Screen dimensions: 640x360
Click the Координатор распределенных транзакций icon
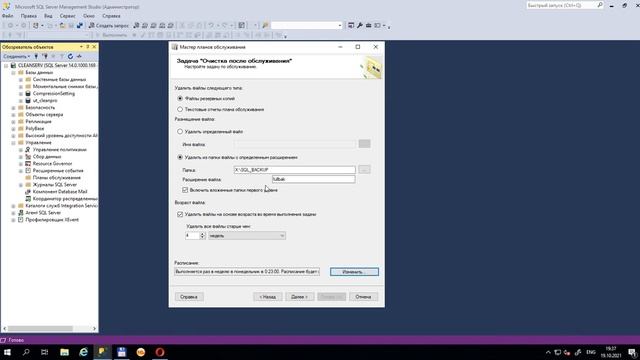coord(28,199)
